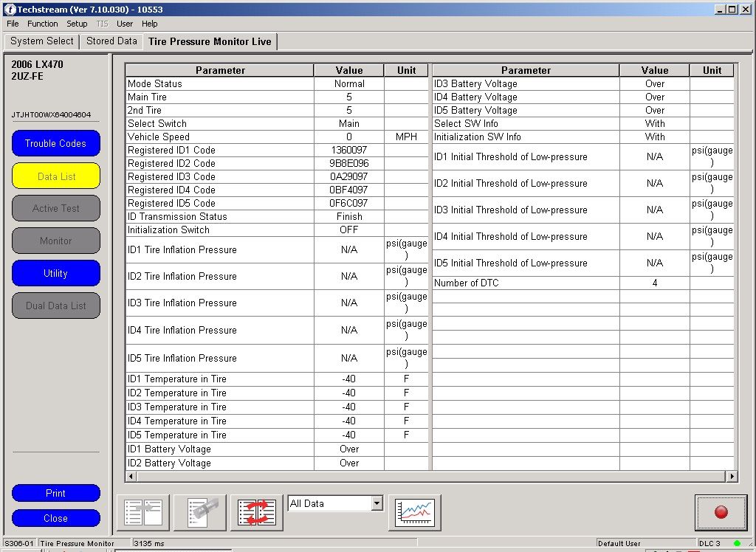Click Registered ID5 Code value 0F6C097
Screen dimensions: 756x552
coord(349,203)
